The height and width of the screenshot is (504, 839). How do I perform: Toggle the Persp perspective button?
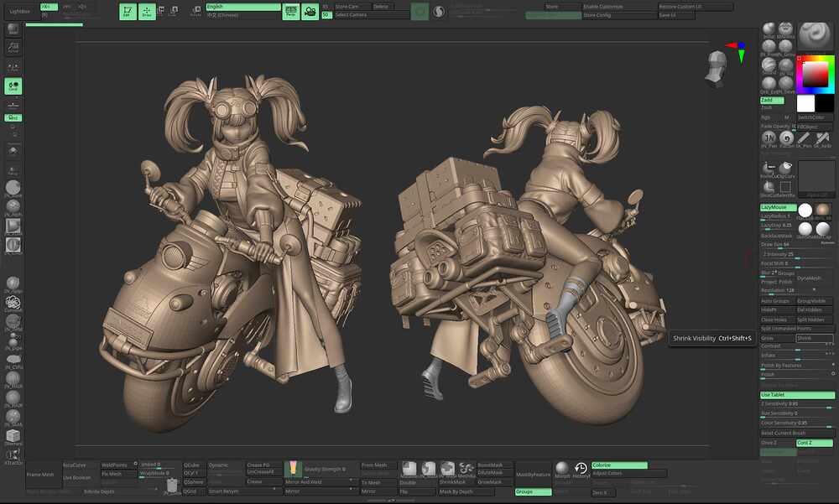point(290,11)
